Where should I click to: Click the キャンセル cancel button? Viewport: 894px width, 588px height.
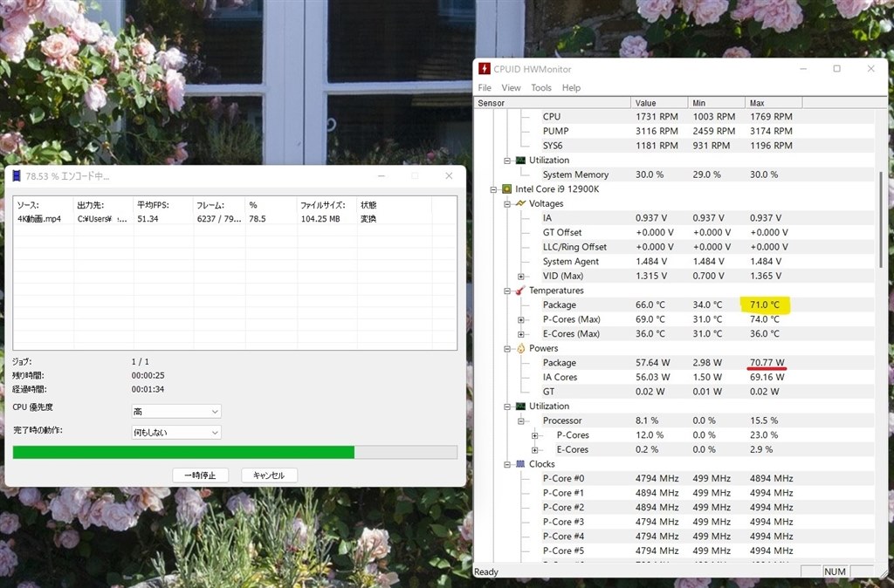click(x=269, y=475)
